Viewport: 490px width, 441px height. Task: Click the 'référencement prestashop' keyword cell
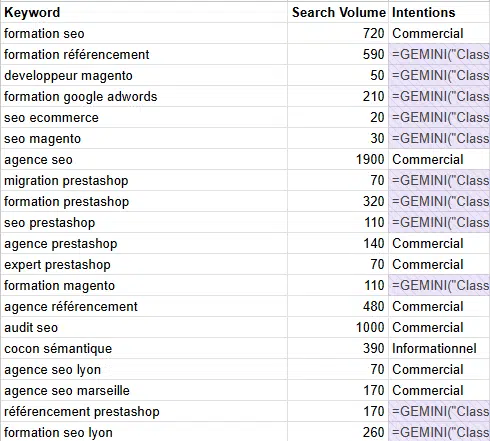(144, 411)
